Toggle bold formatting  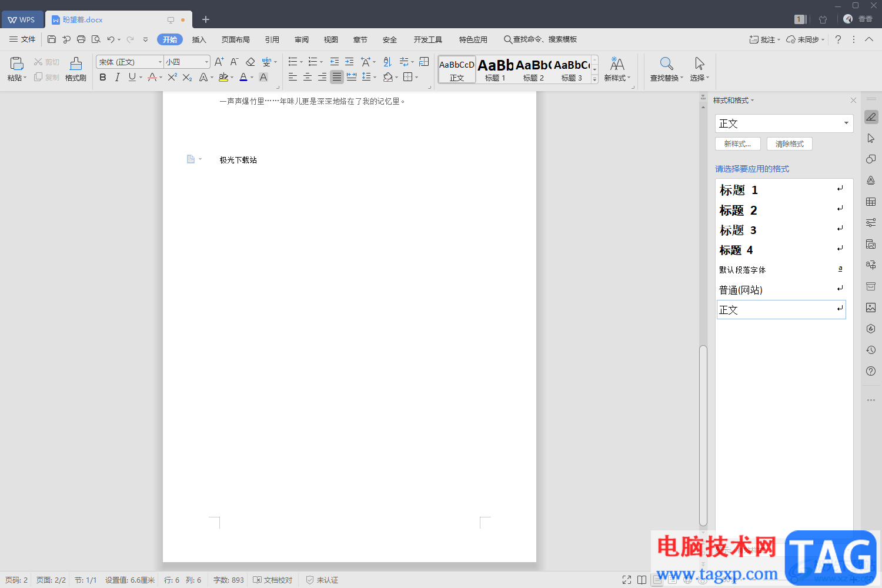(x=103, y=77)
